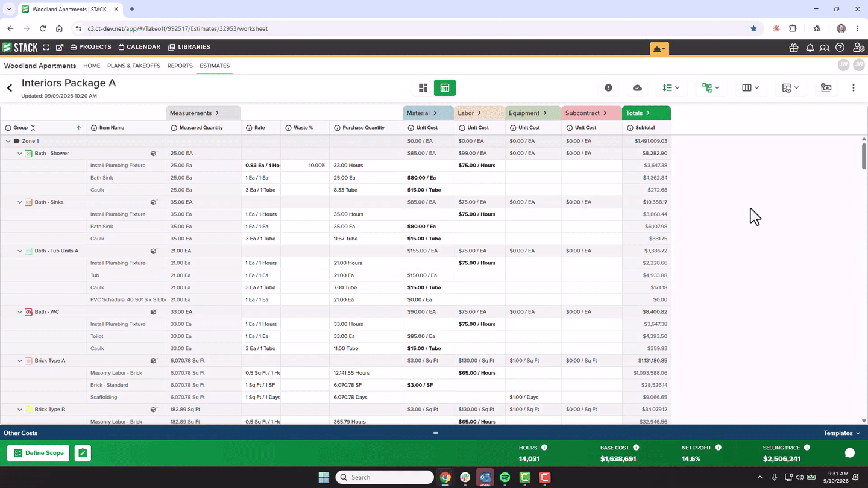The height and width of the screenshot is (488, 868).
Task: Click the folder icon in the estimate toolbar
Action: pyautogui.click(x=826, y=88)
